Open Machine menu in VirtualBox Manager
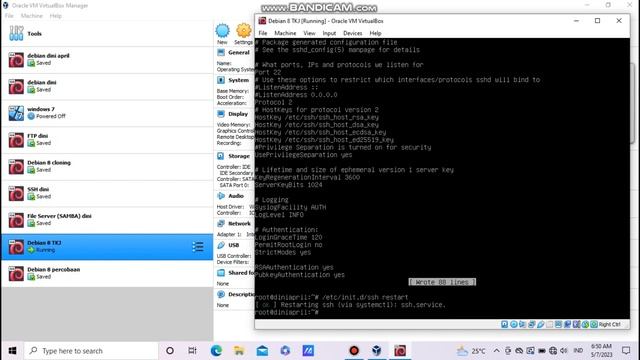 point(31,16)
